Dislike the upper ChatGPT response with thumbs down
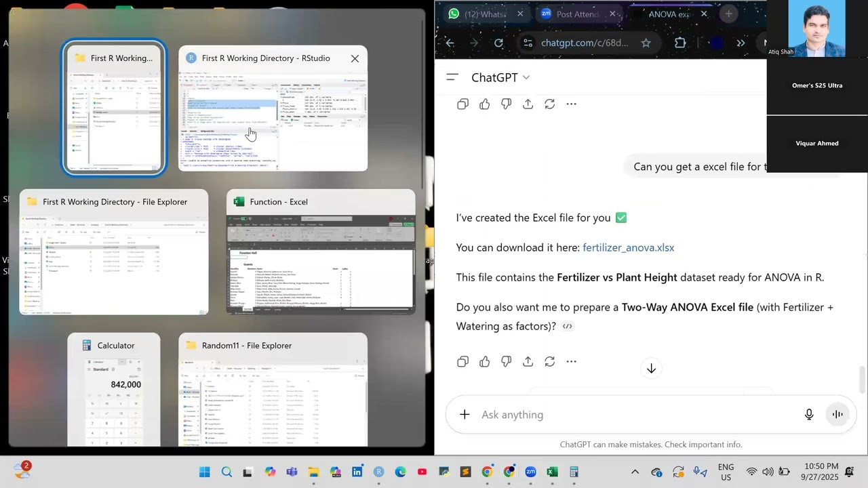 506,104
